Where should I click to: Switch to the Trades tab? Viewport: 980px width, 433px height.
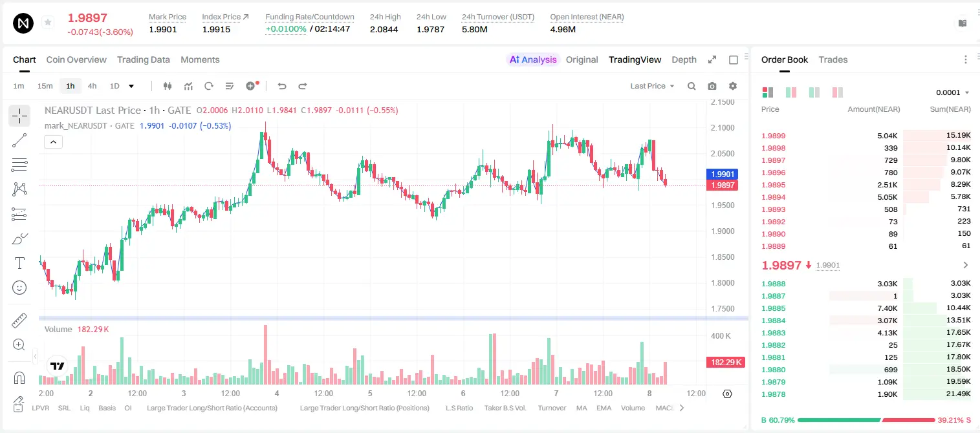point(833,59)
